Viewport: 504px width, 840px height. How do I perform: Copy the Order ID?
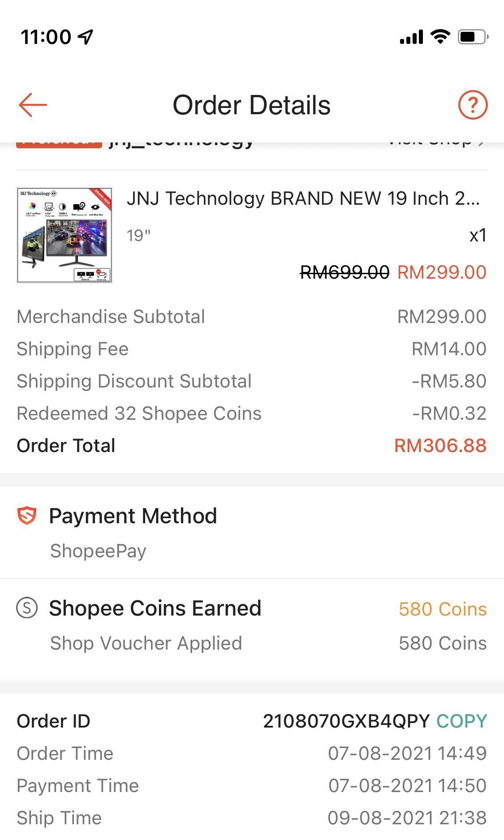point(461,721)
